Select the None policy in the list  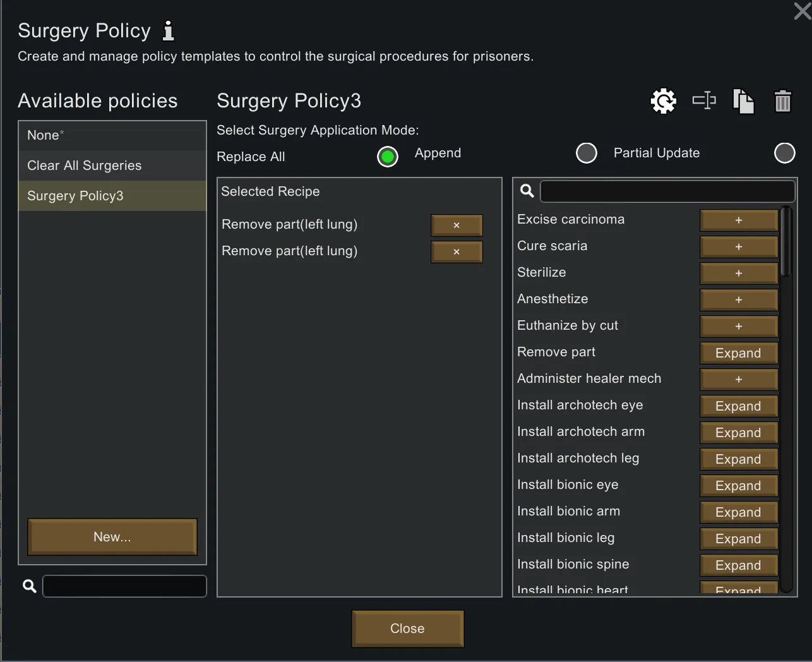coord(112,135)
